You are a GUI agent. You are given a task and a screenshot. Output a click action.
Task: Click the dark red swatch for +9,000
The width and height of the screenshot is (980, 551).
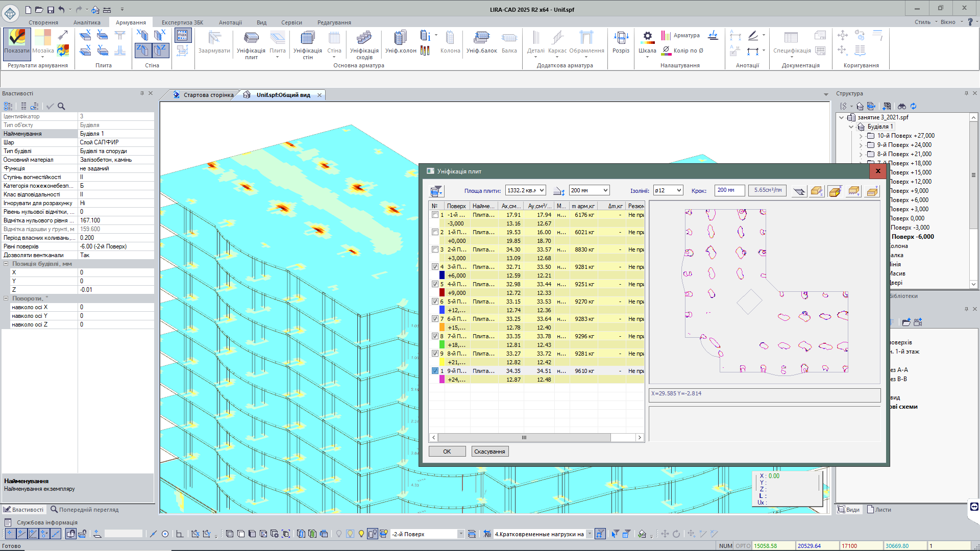(x=442, y=293)
